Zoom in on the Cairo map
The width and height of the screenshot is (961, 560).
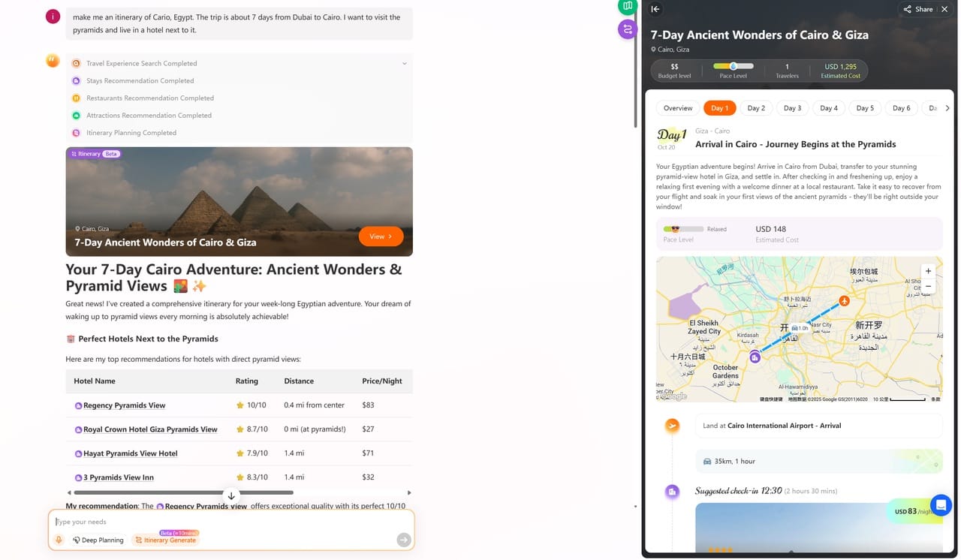[928, 271]
